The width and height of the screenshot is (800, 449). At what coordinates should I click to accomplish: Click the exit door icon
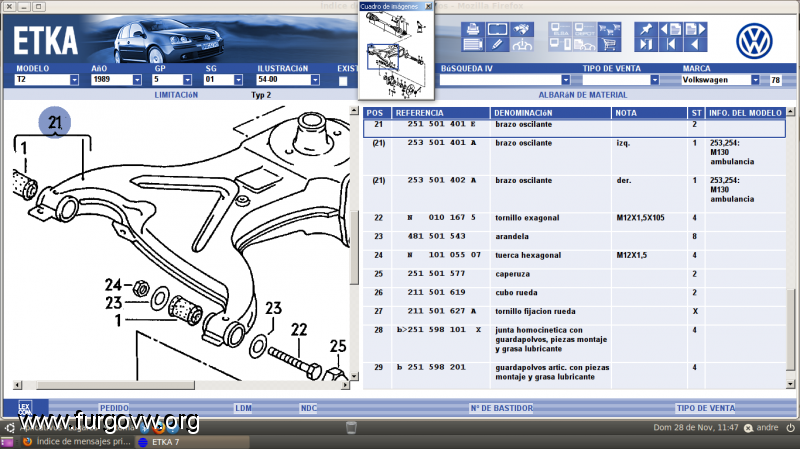(646, 45)
